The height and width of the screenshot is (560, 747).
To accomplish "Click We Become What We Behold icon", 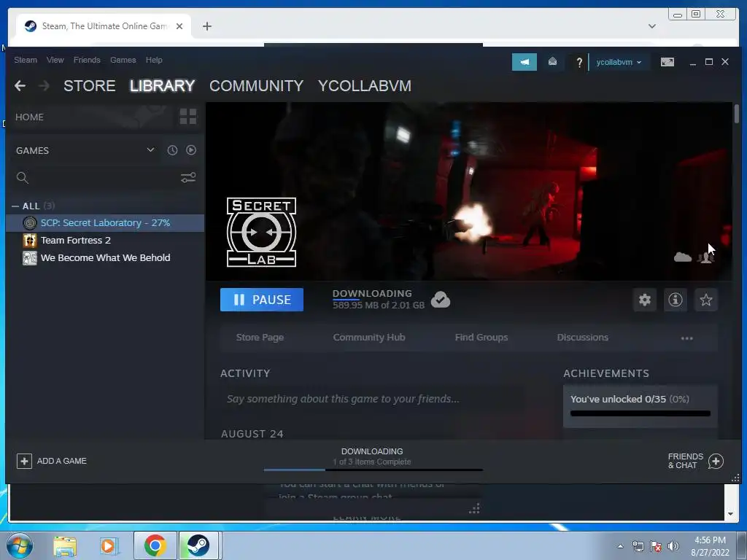I will 29,257.
